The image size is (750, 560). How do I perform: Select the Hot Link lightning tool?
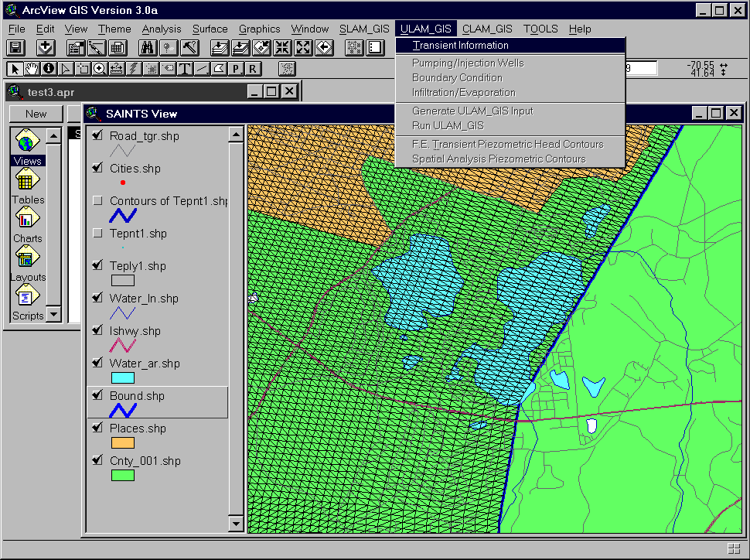134,69
